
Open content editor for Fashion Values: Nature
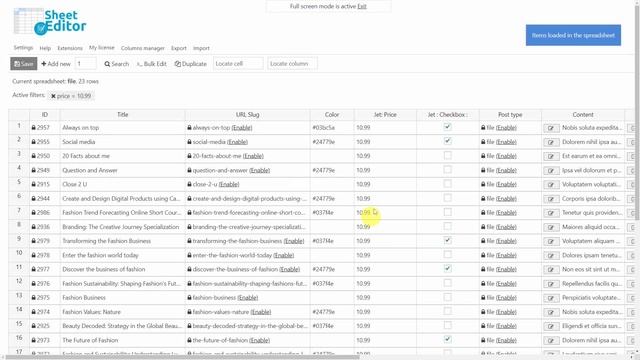(551, 312)
